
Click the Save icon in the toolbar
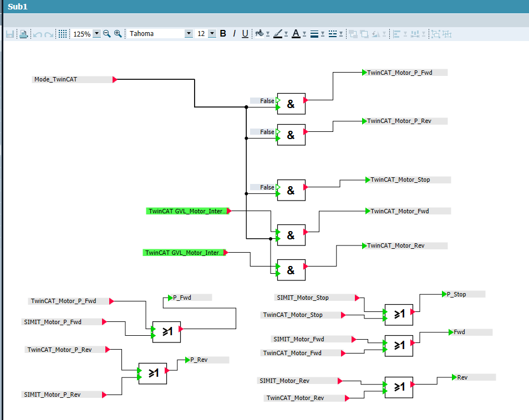coord(10,34)
